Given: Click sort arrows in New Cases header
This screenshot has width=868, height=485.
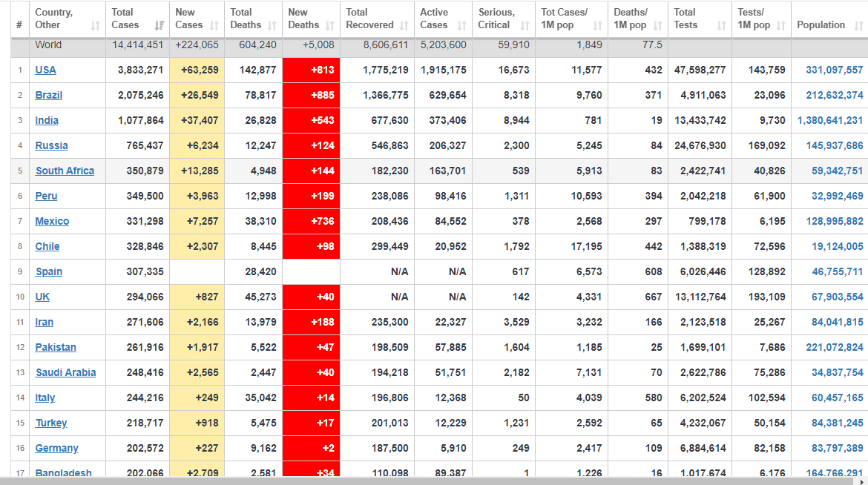Looking at the screenshot, I should (214, 25).
